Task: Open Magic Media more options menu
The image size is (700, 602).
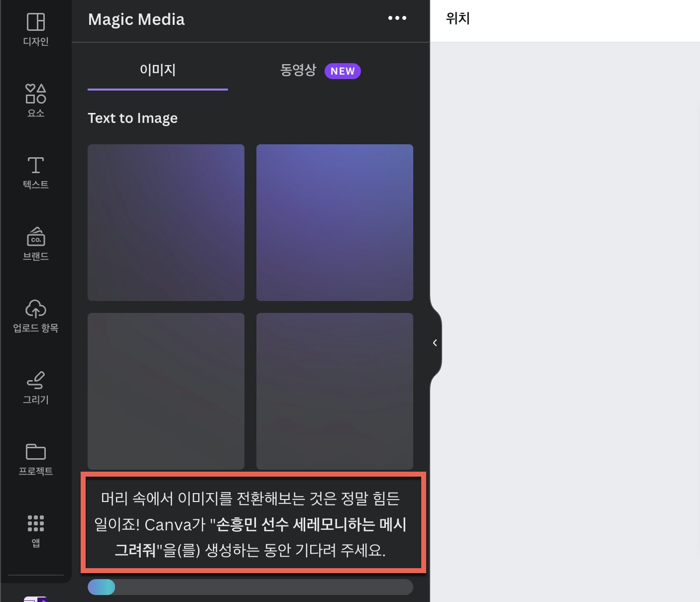Action: (397, 18)
